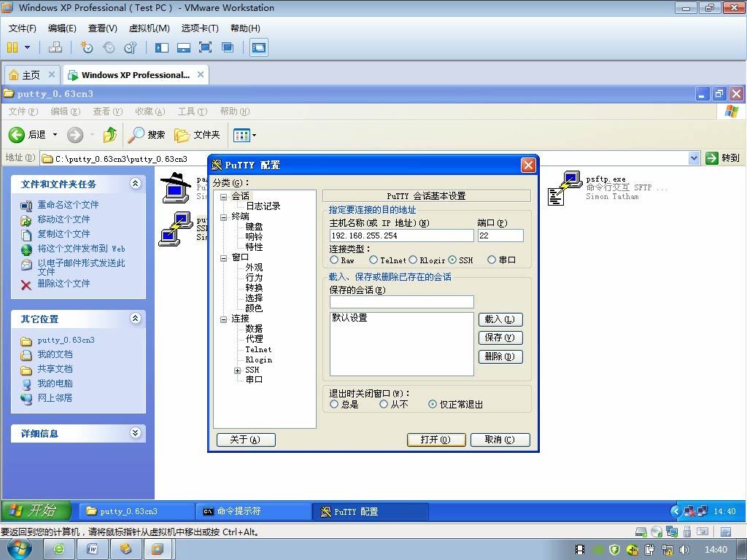This screenshot has width=747, height=560.
Task: Collapse the 窗口 tree node in PuTTY
Action: click(x=223, y=257)
